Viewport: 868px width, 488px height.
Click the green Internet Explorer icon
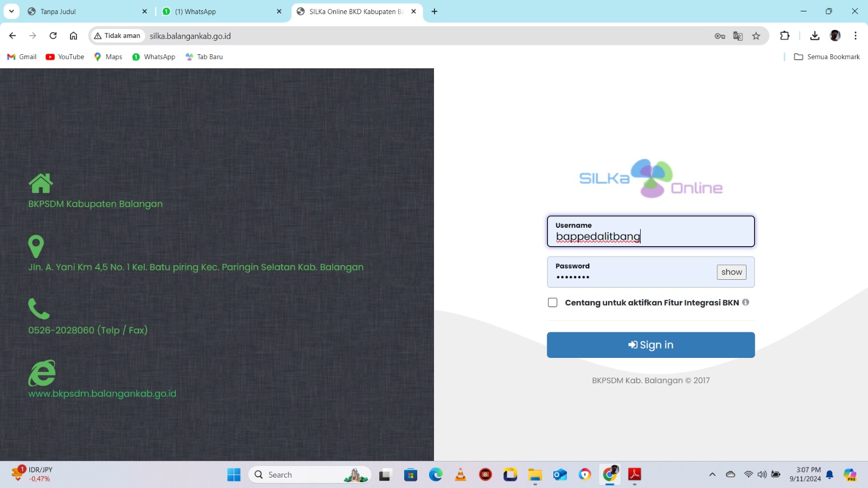click(42, 373)
